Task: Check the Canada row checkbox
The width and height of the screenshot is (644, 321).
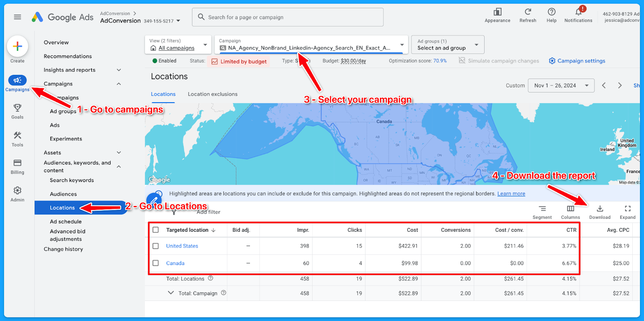Action: (x=156, y=263)
